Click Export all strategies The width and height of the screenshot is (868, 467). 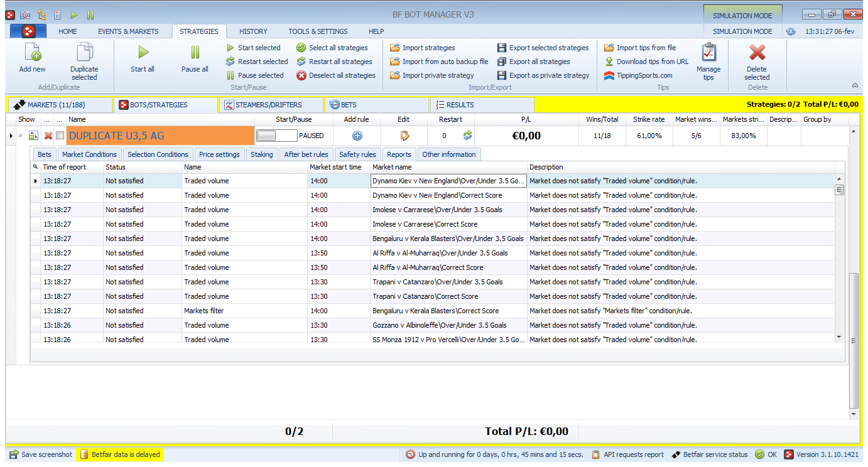pos(534,62)
